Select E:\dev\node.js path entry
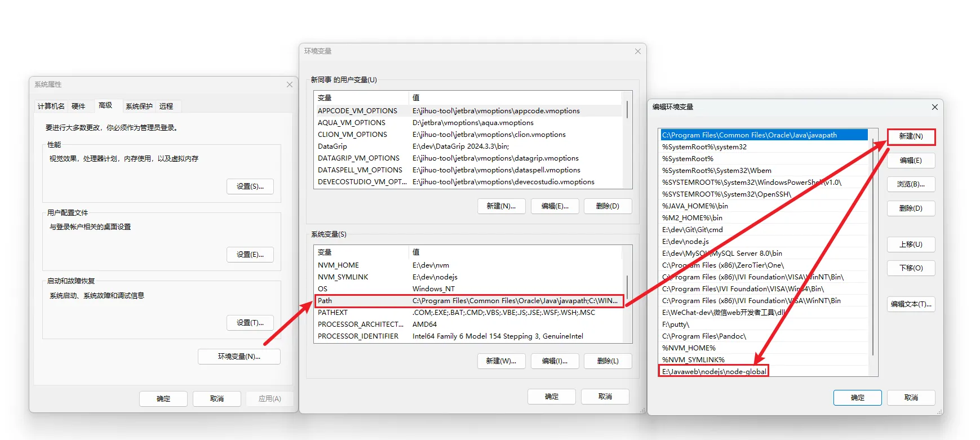The image size is (980, 440). (764, 242)
